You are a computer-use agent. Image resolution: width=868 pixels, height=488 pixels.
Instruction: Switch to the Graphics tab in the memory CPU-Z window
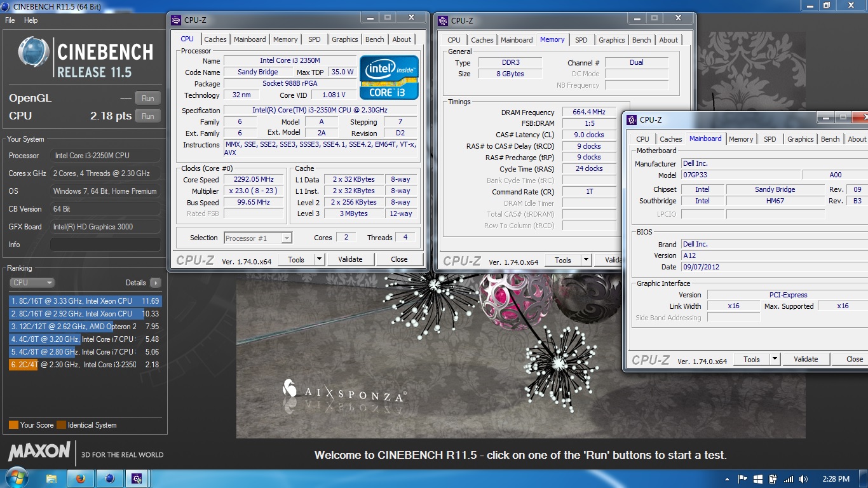pyautogui.click(x=612, y=40)
